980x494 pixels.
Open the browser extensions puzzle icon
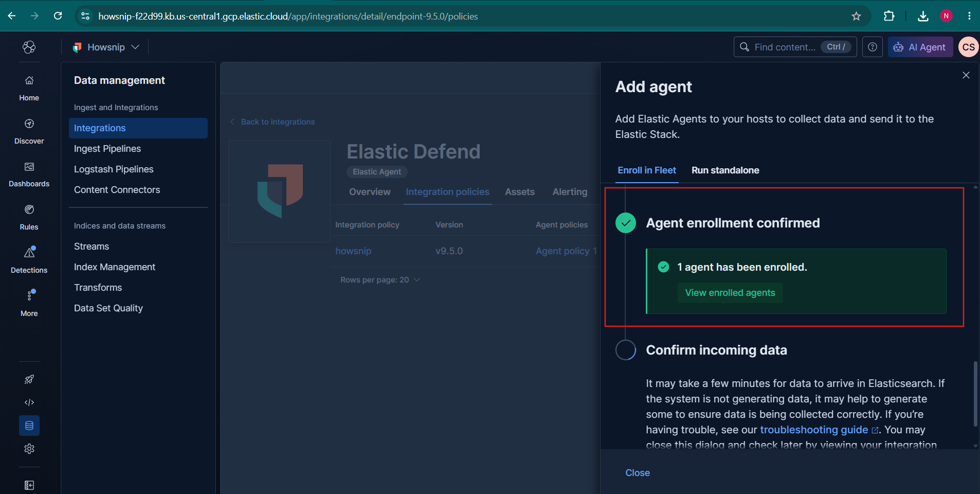point(889,16)
